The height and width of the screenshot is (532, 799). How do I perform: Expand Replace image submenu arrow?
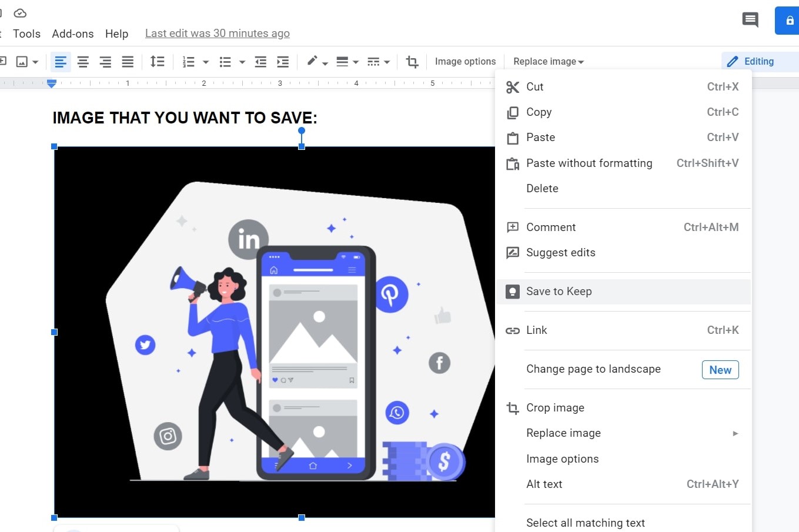(735, 433)
